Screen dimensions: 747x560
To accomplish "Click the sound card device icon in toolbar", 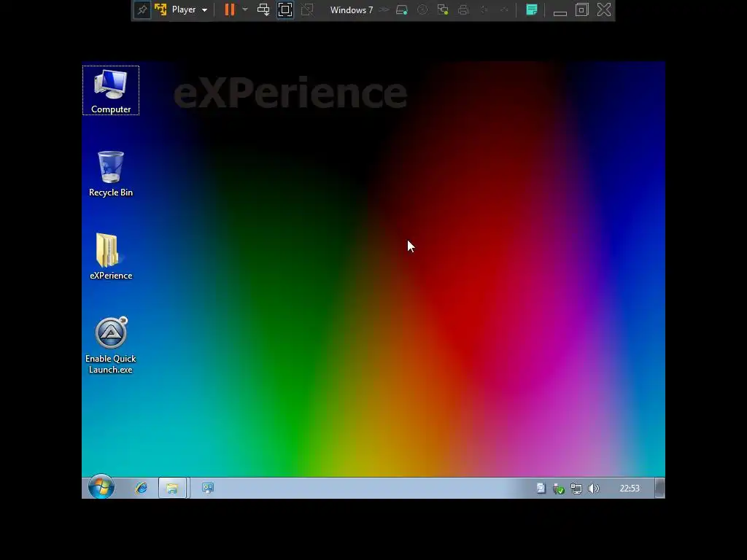I will coord(484,9).
